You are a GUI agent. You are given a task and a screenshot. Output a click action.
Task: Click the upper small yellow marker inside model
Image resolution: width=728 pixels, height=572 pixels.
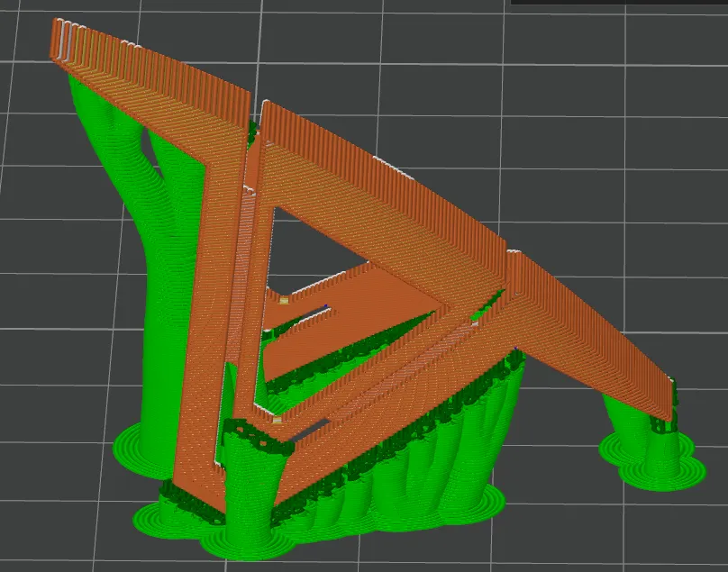click(x=282, y=300)
